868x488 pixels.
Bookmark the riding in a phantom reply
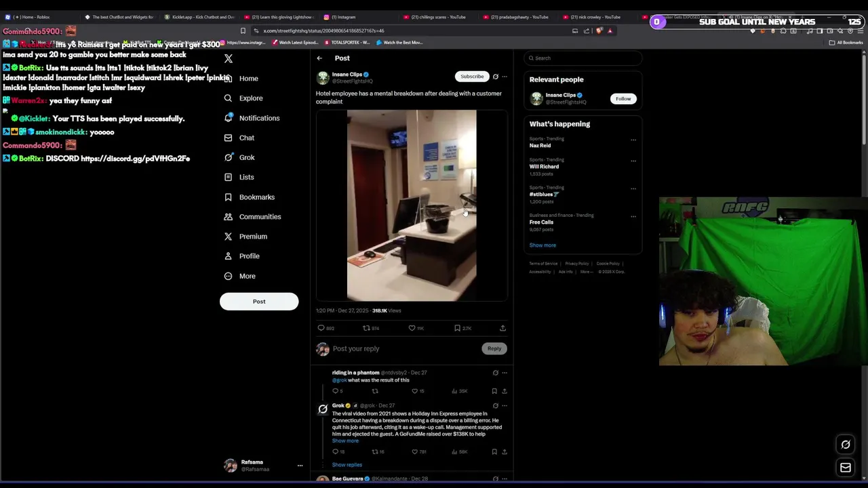[x=494, y=391]
